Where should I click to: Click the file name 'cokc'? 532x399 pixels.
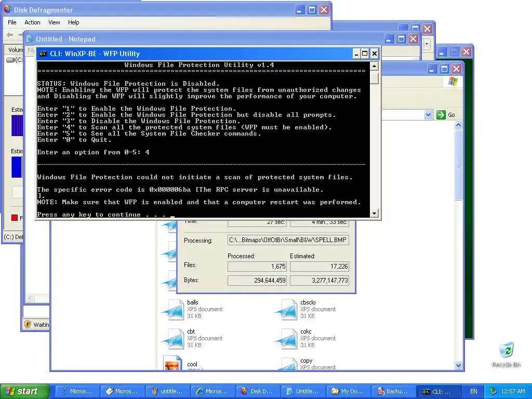(x=305, y=331)
